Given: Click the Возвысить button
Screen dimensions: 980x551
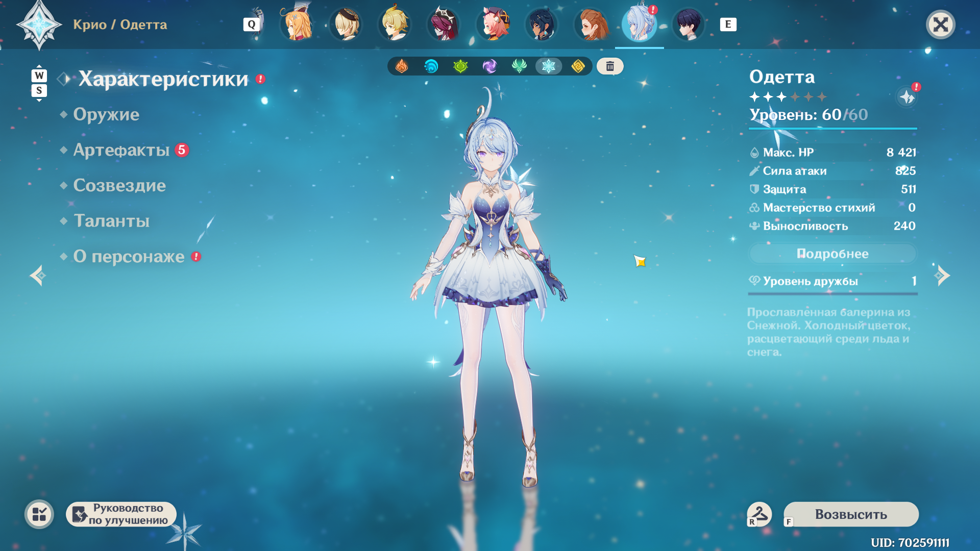Looking at the screenshot, I should click(851, 514).
